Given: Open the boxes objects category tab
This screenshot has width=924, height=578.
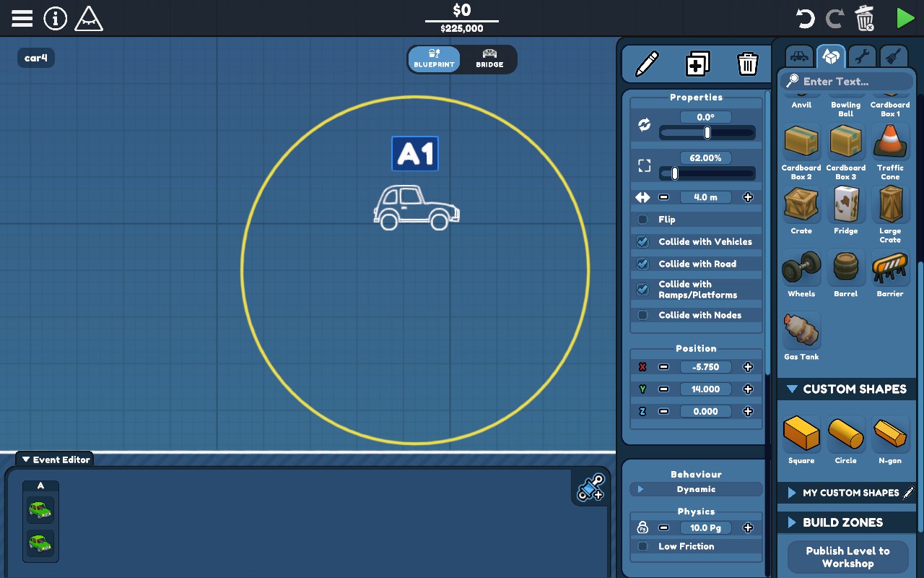Looking at the screenshot, I should 831,56.
